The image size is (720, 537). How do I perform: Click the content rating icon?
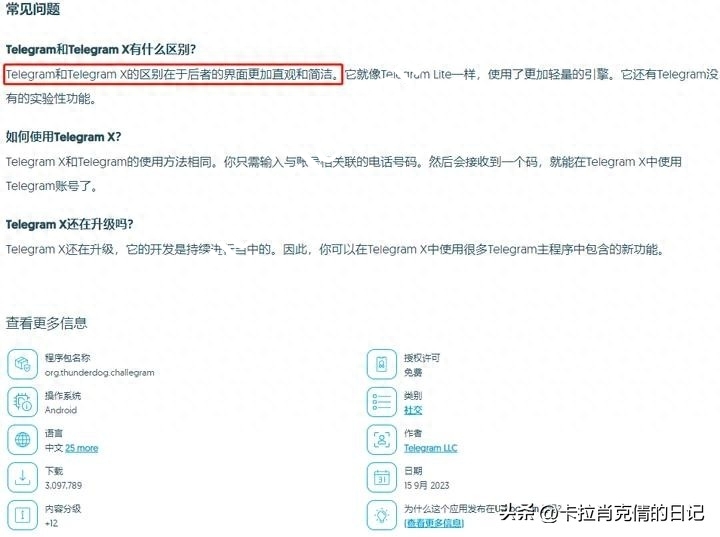click(x=22, y=515)
